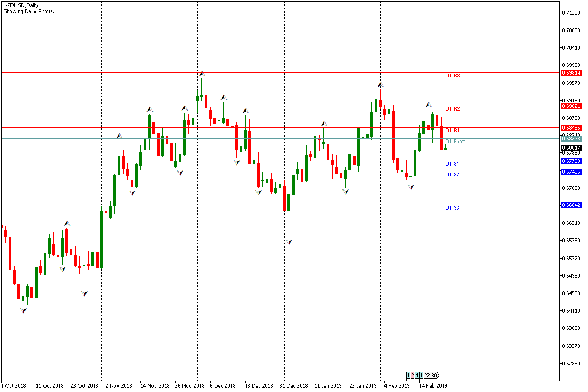Screen dimensions: 588x392
Task: Click the "1 Oct 2018" date label
Action: click(14, 385)
